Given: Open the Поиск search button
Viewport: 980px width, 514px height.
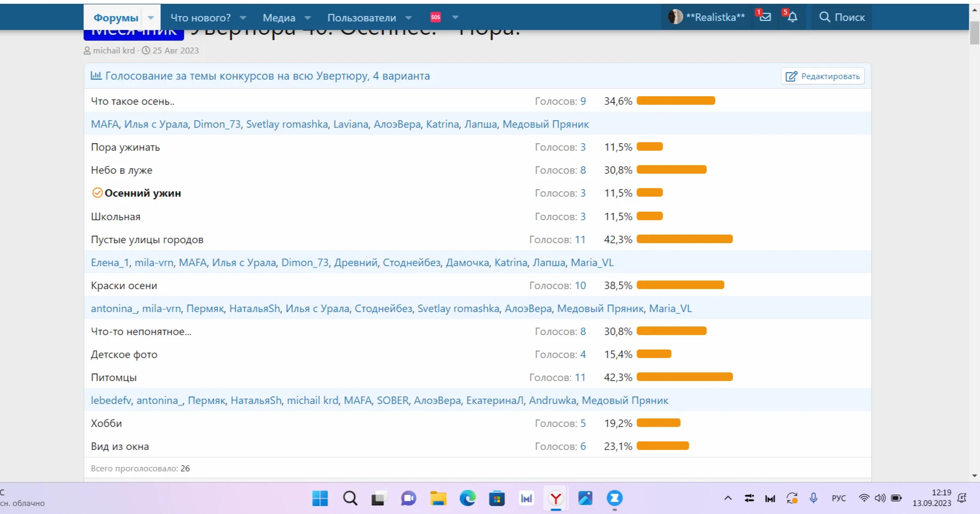Looking at the screenshot, I should coord(842,17).
